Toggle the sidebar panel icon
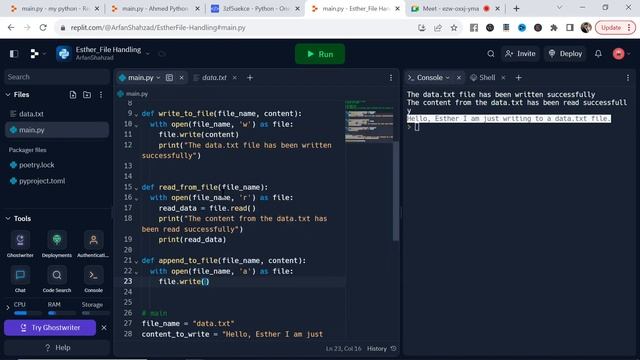This screenshot has height=360, width=640. click(x=14, y=53)
